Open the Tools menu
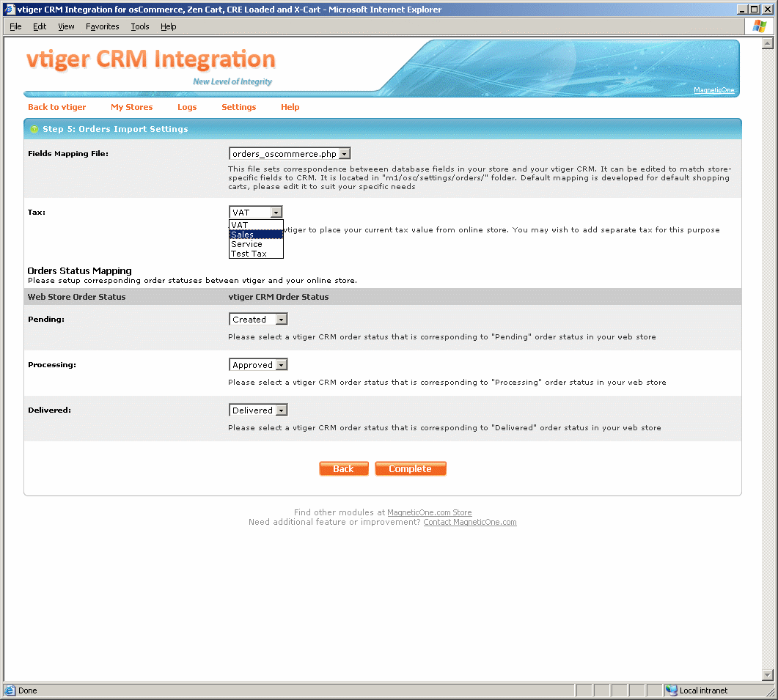 tap(140, 26)
